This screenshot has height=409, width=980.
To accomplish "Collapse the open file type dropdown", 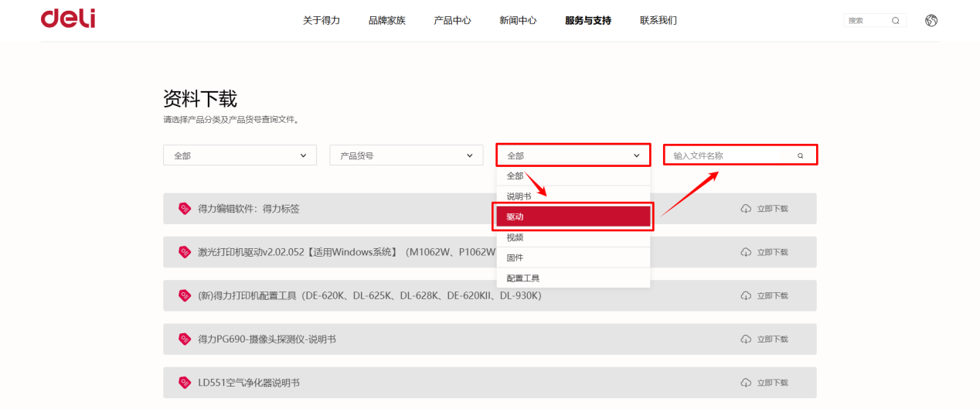I will [x=573, y=155].
